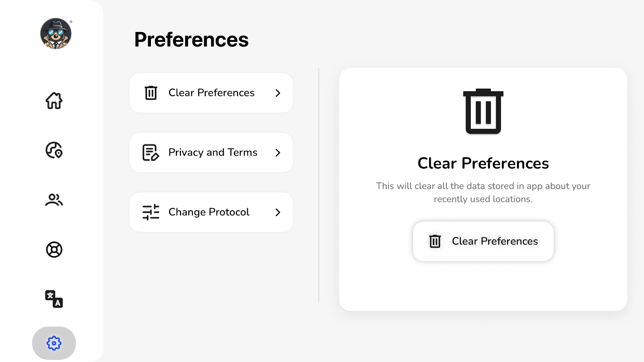This screenshot has width=644, height=362.
Task: Select the Privacy and Terms menu entry
Action: pos(213,152)
